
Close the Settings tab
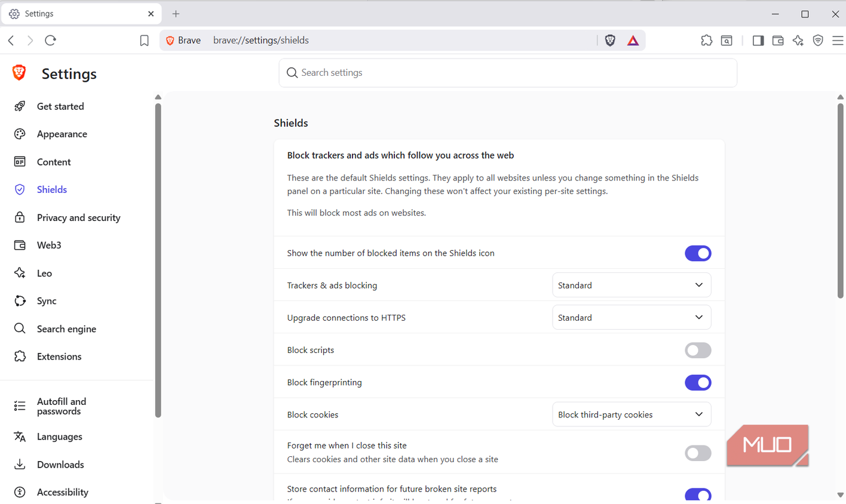[151, 14]
